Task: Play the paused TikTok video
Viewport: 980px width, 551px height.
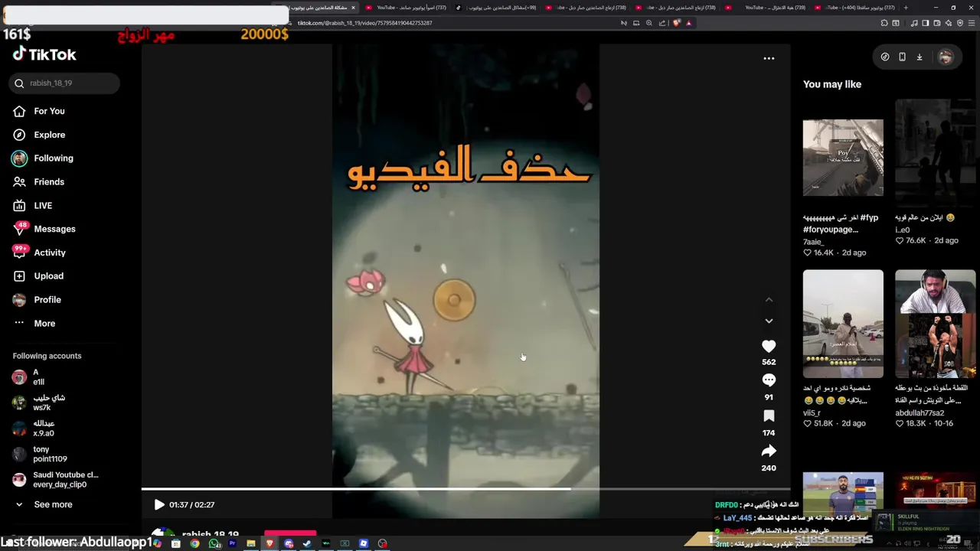Action: [x=158, y=505]
